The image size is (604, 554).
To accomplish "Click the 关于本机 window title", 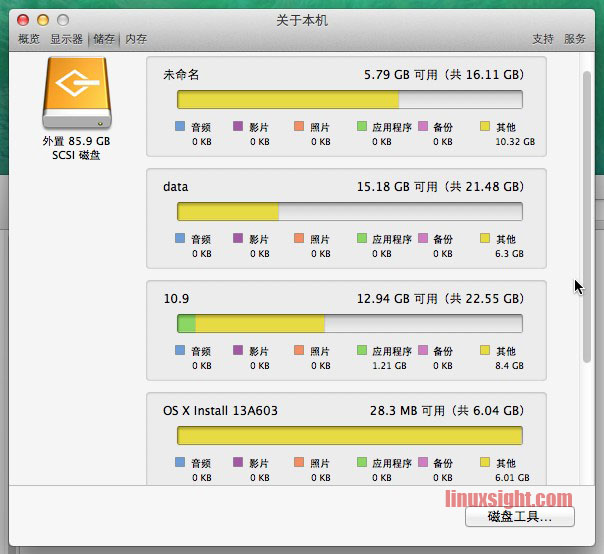I will pos(302,20).
